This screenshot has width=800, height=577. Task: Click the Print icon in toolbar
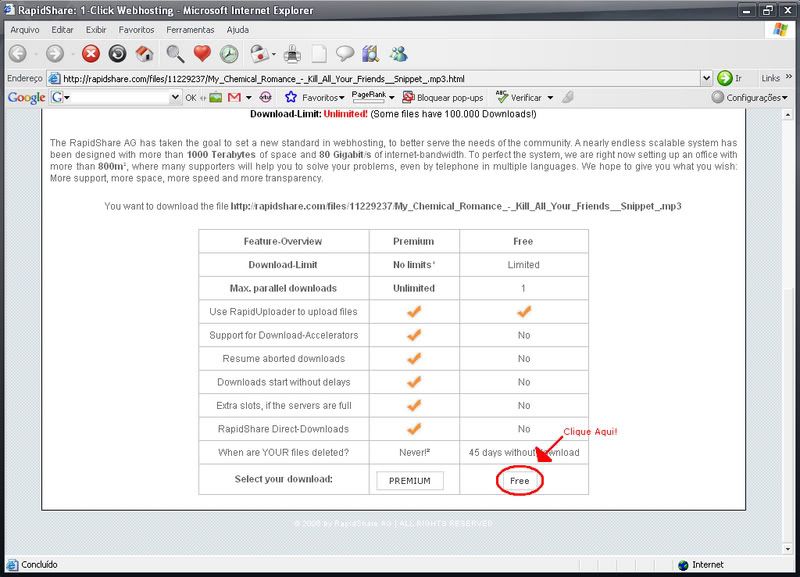point(292,54)
